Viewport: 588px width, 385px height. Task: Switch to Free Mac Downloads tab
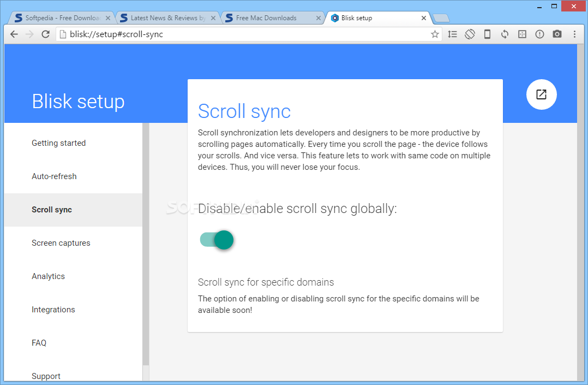click(273, 18)
